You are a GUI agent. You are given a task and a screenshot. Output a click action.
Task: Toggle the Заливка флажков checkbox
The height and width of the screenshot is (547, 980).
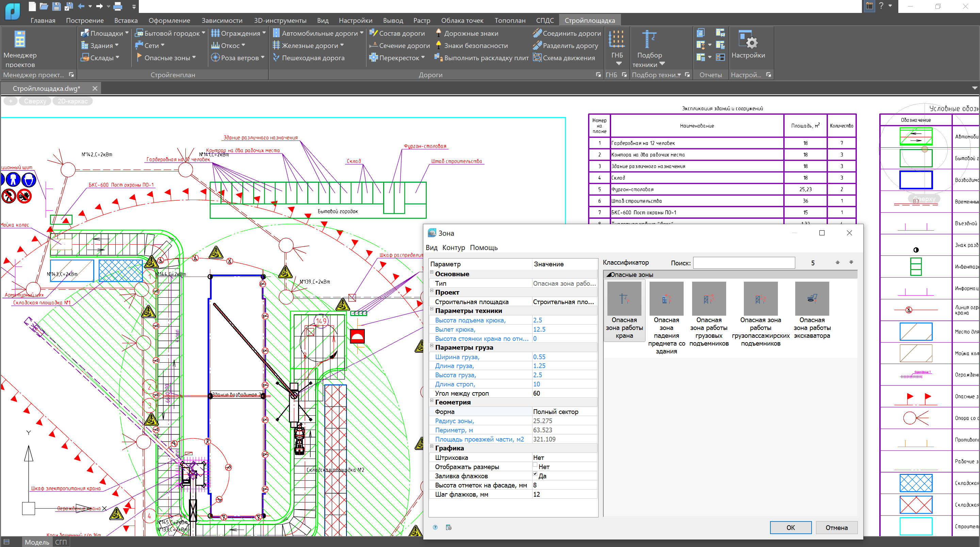[535, 474]
